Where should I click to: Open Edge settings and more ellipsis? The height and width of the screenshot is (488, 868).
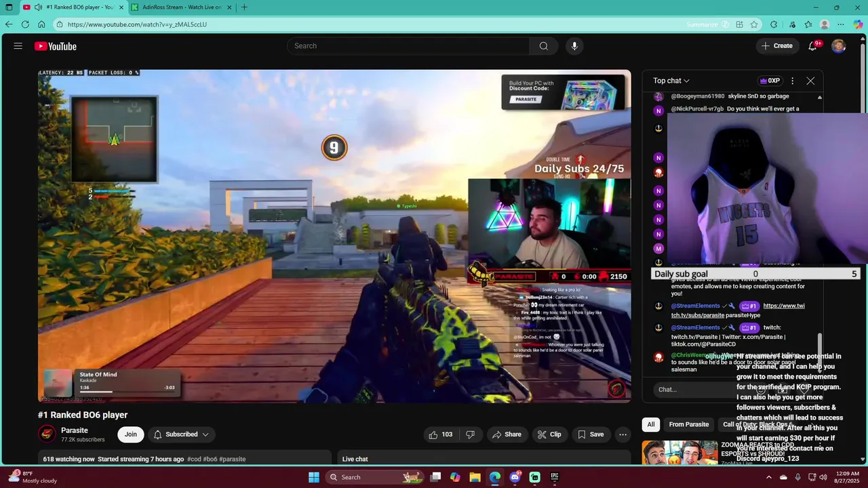click(x=840, y=24)
